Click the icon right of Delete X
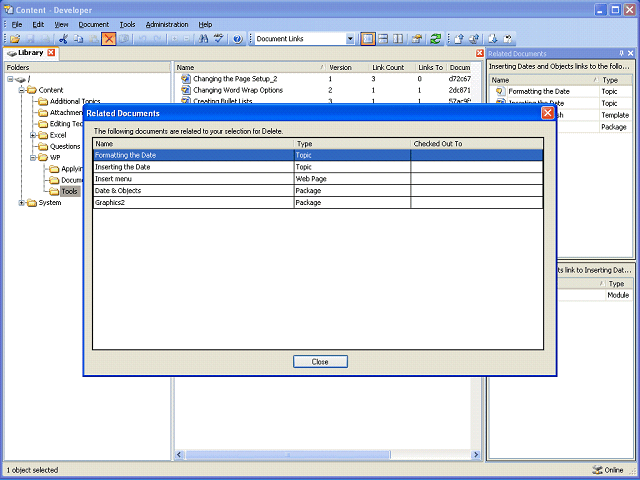640x480 pixels. (124, 39)
